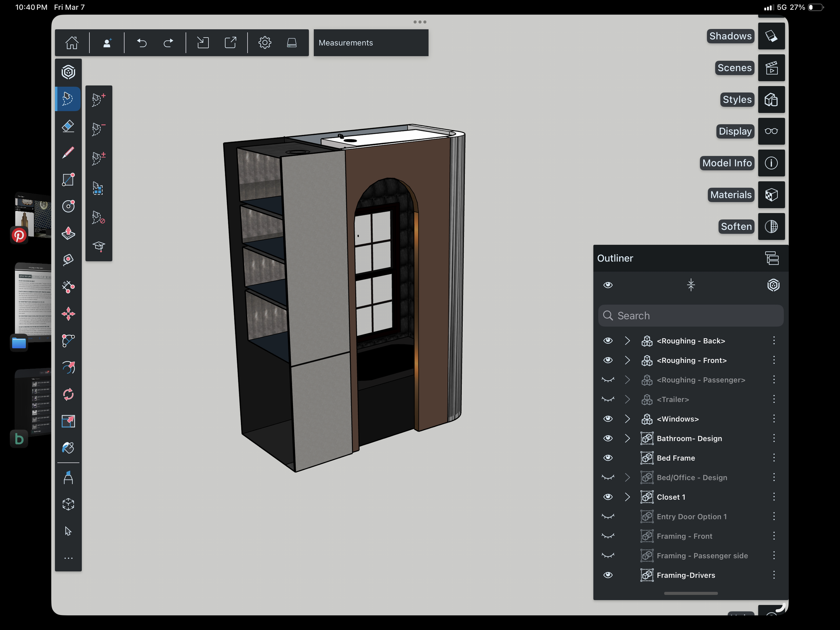Hide the Roughing - Back component
840x630 pixels.
click(x=608, y=341)
